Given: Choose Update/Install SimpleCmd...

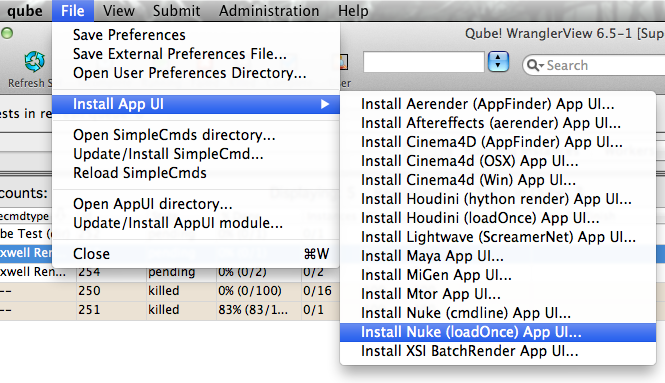Looking at the screenshot, I should tap(196, 154).
